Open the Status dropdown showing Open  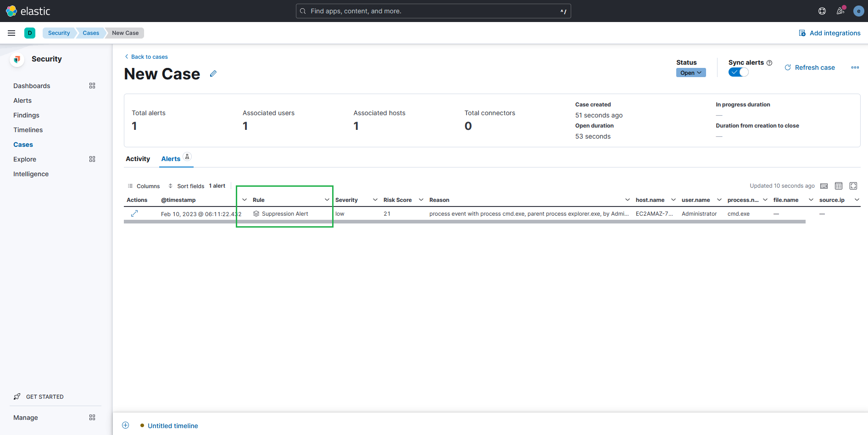691,72
